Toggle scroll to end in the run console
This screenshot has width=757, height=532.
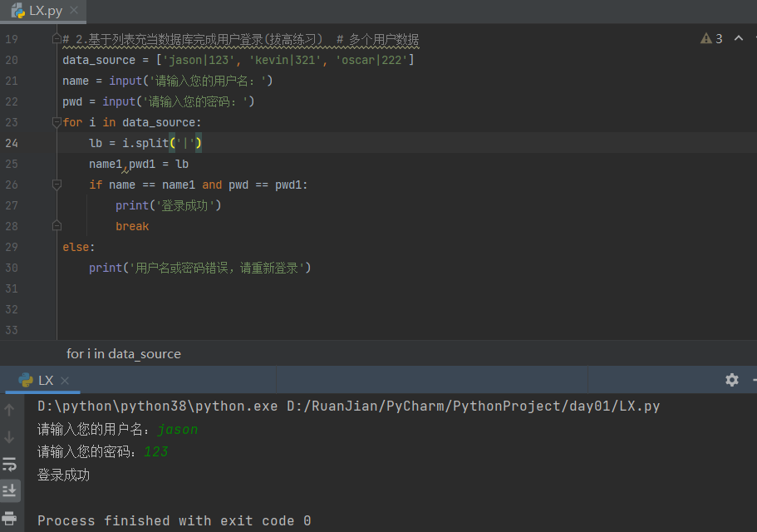[x=10, y=491]
